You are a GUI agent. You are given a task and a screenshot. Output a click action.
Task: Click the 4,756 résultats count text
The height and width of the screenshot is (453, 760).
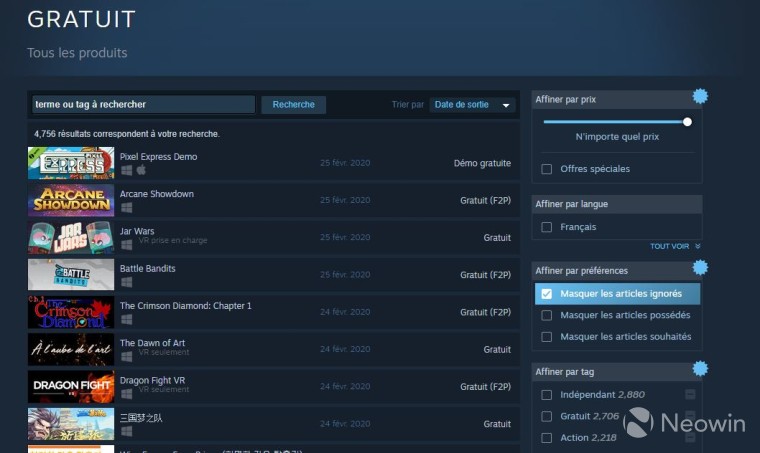[x=127, y=134]
